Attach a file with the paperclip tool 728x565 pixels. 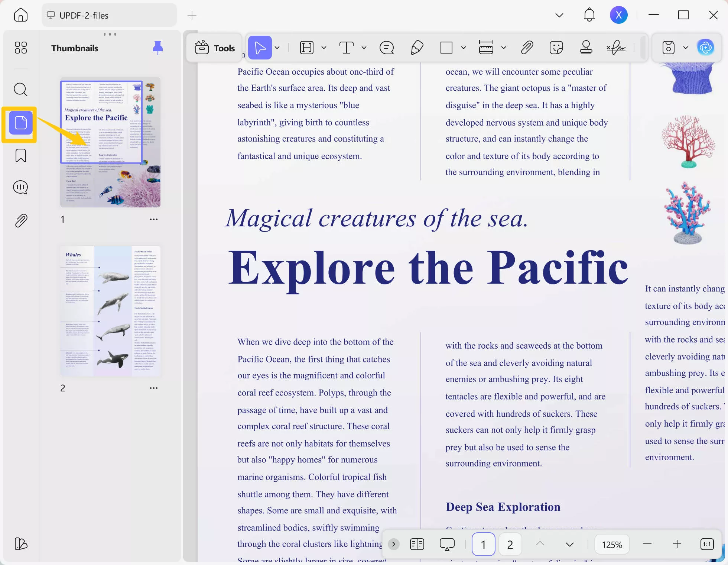pos(526,48)
